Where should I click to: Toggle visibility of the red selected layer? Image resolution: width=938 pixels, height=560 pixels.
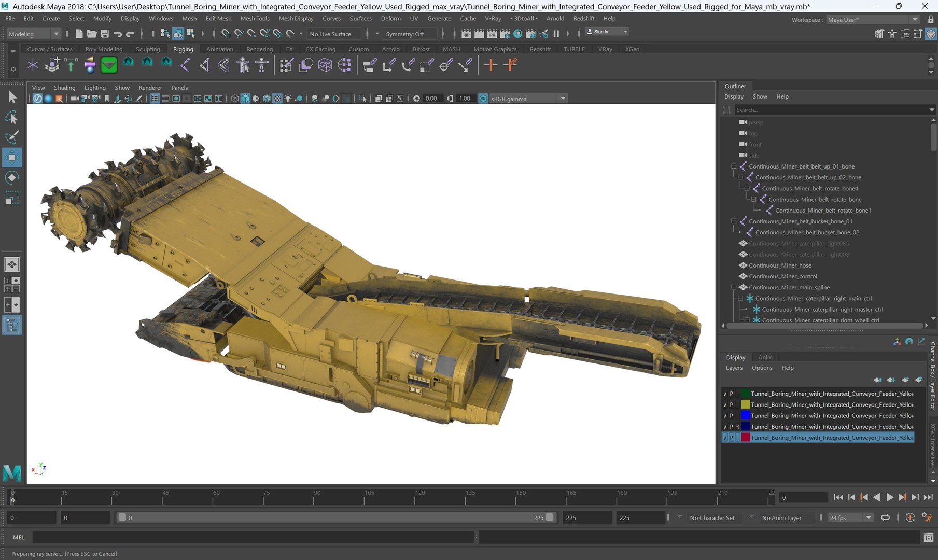click(x=725, y=438)
